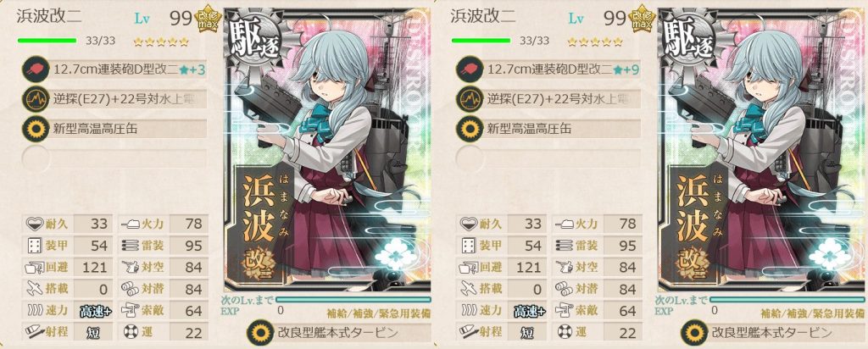
Task: Click the turbine icon beside 改良型艦本式タービン under ★+3 card
Action: [x=259, y=333]
